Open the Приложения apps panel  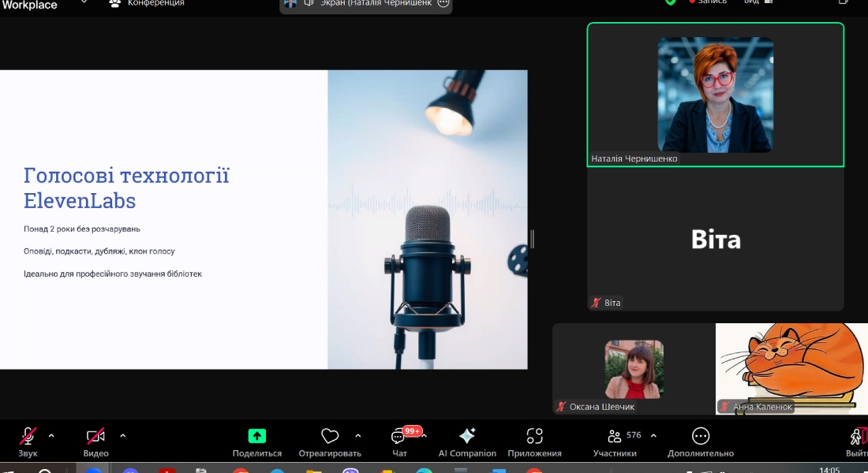[x=535, y=442]
